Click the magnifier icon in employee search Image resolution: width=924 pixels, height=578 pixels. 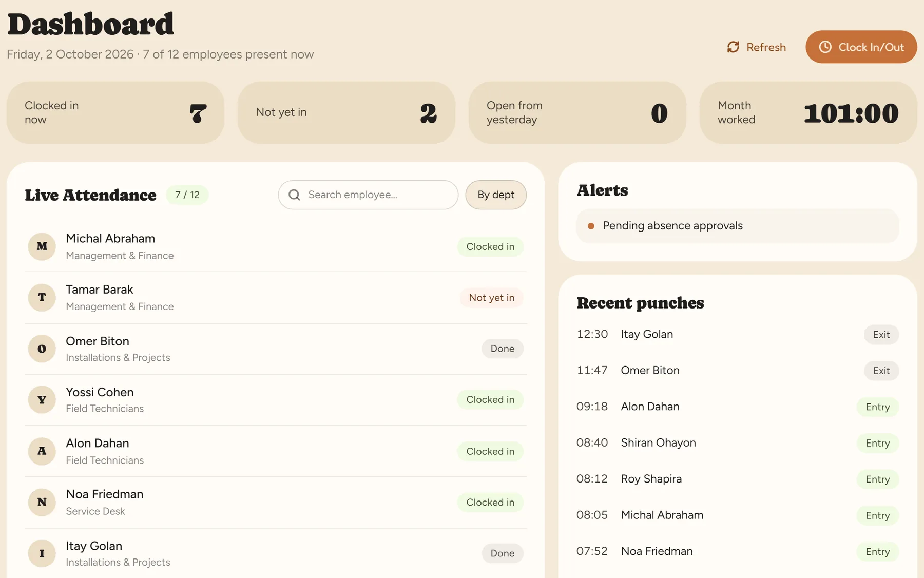[x=294, y=195]
